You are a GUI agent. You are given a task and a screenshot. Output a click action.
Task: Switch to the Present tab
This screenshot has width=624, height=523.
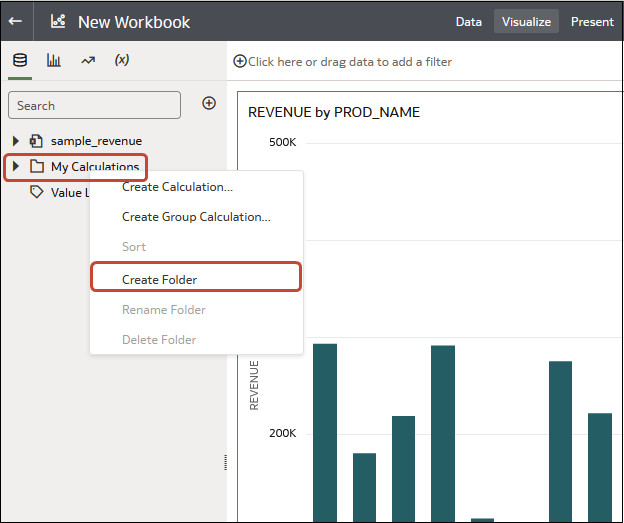coord(592,21)
